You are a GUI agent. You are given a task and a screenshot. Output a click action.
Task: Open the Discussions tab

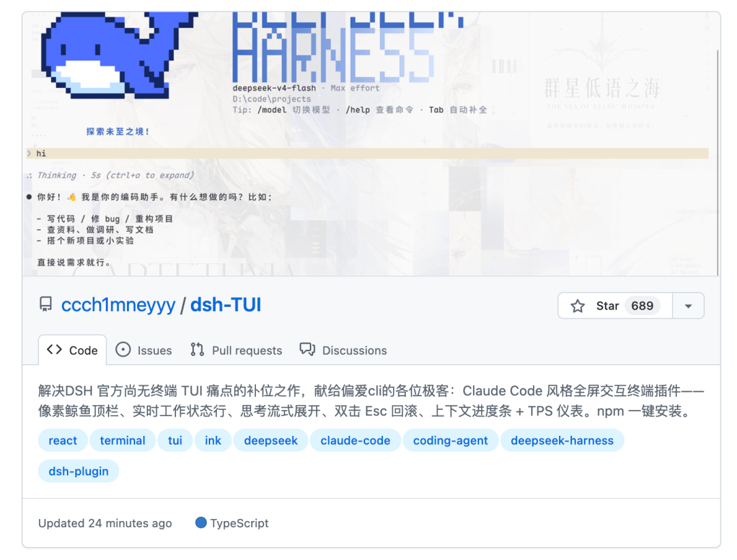(x=343, y=350)
